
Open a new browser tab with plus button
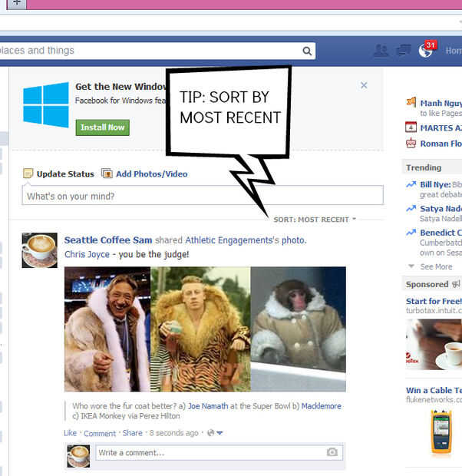click(x=17, y=3)
